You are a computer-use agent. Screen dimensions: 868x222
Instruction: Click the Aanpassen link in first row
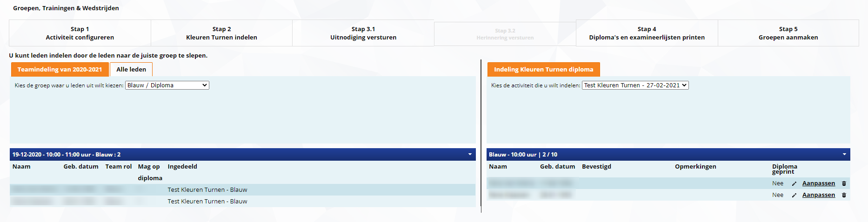click(x=818, y=183)
